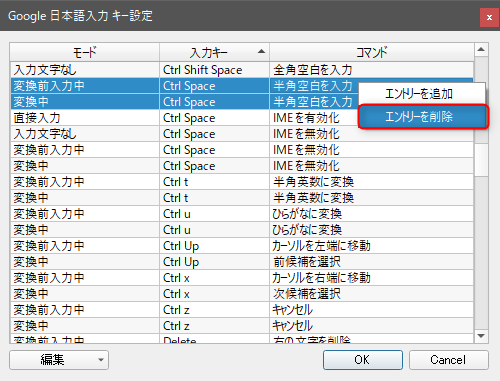Click 'Ctrl Space' in the 入力文字なし row
Screen dimensions: 500x381
214,134
